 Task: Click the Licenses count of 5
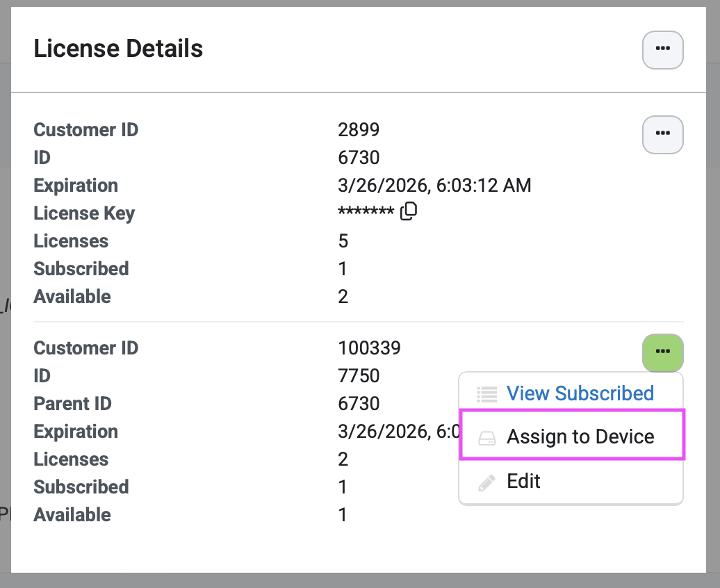point(343,241)
